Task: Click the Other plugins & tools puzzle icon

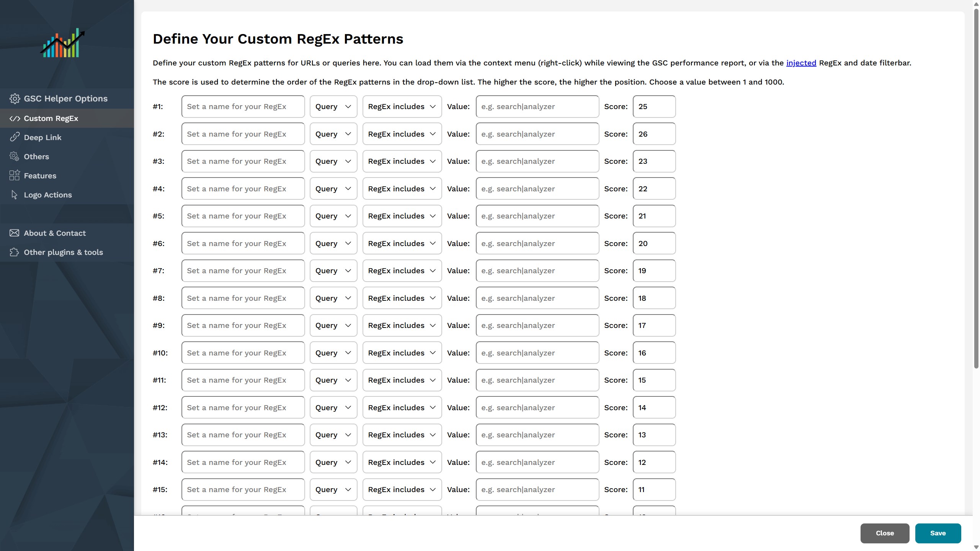Action: pos(14,252)
